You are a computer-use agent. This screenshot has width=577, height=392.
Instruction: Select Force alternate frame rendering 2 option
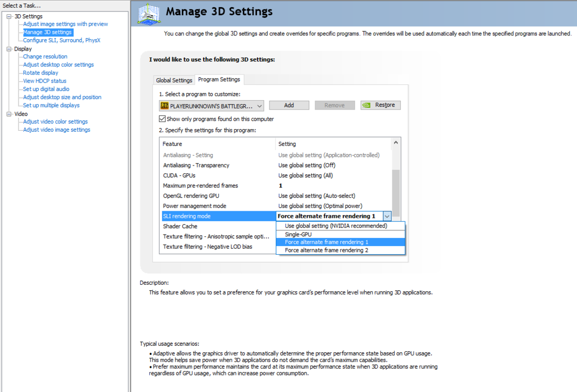(x=340, y=250)
